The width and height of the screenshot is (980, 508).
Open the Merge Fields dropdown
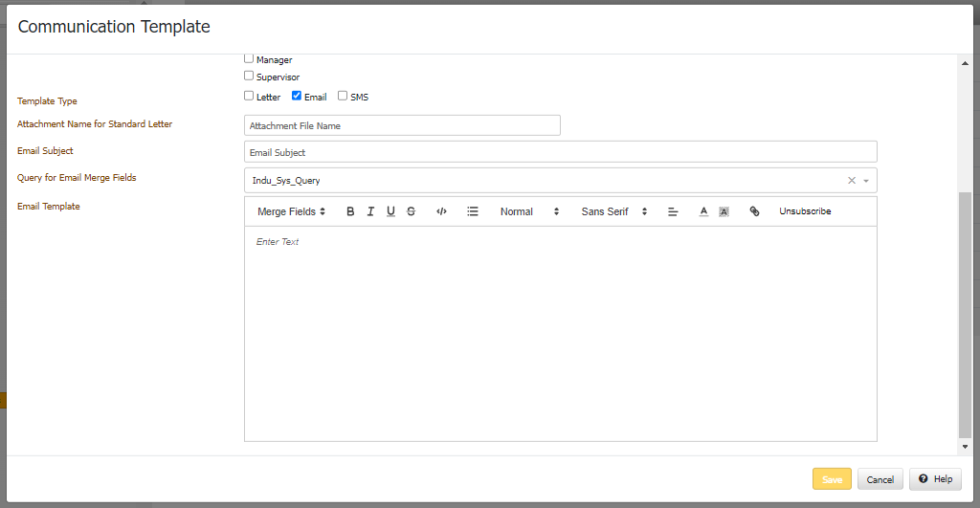pyautogui.click(x=292, y=211)
